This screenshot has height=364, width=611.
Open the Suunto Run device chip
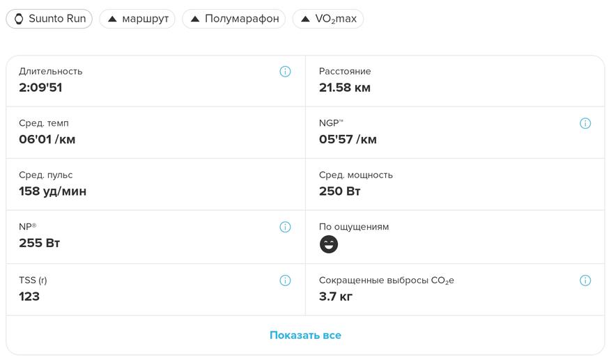(x=49, y=19)
